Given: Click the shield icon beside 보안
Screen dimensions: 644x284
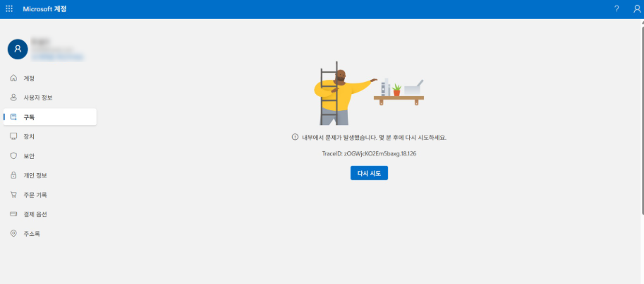Looking at the screenshot, I should 13,156.
